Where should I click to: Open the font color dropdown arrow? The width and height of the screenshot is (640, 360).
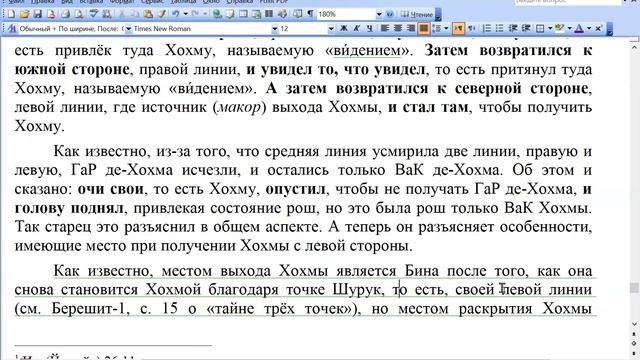click(x=589, y=28)
